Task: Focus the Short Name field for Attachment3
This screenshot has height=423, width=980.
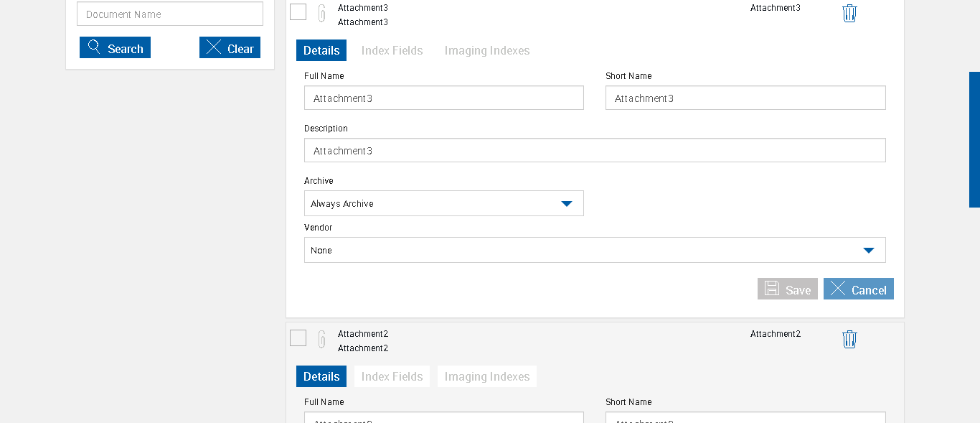Action: pyautogui.click(x=745, y=98)
